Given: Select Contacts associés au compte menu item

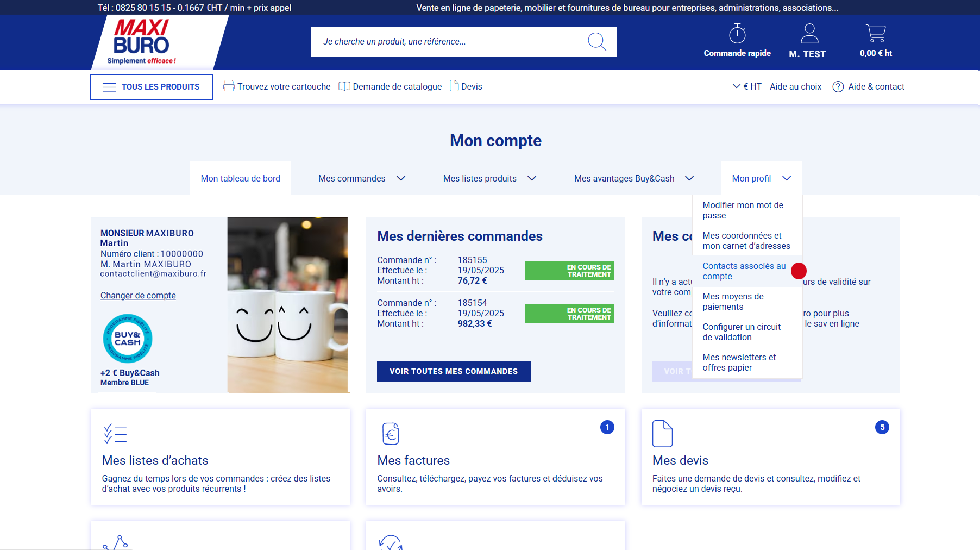Looking at the screenshot, I should (744, 271).
